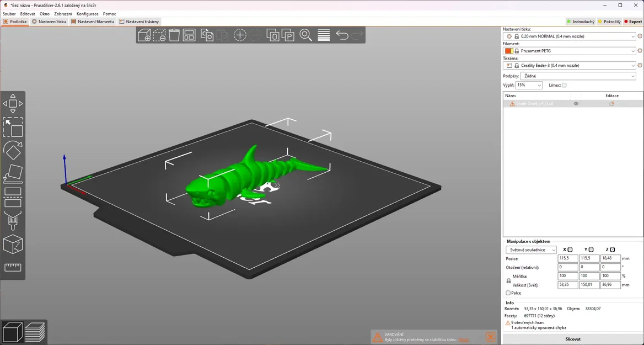Open the Creality Ender-3 printer dropdown
The width and height of the screenshot is (644, 345).
click(x=570, y=65)
